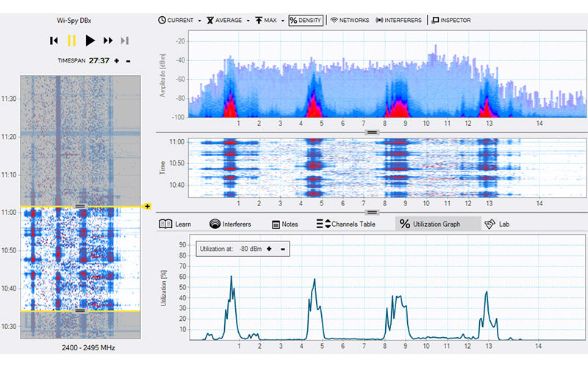Jump to the end of recording
Image resolution: width=588 pixels, height=368 pixels.
[x=125, y=40]
